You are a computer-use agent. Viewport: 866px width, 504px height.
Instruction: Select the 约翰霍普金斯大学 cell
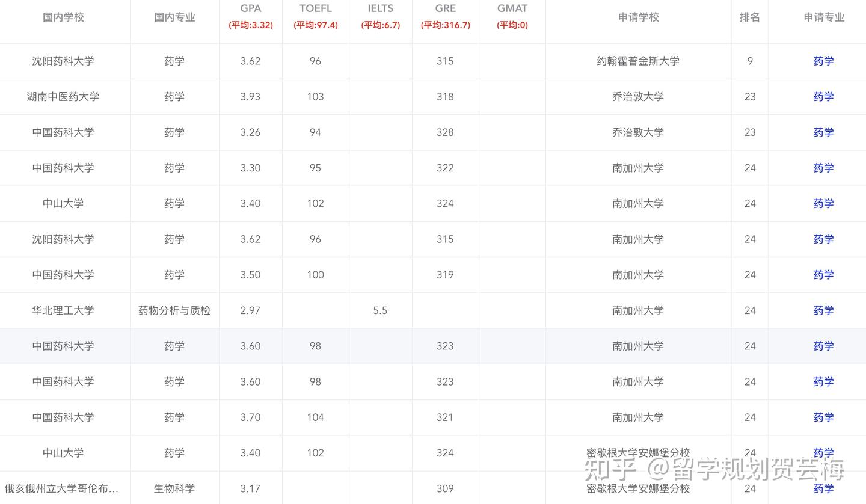pos(638,61)
